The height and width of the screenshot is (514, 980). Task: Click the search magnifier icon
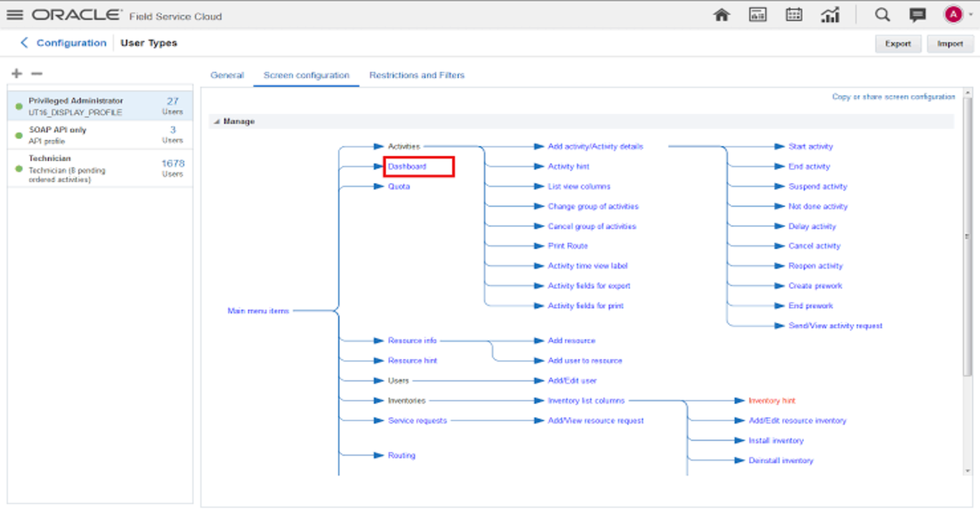tap(882, 15)
